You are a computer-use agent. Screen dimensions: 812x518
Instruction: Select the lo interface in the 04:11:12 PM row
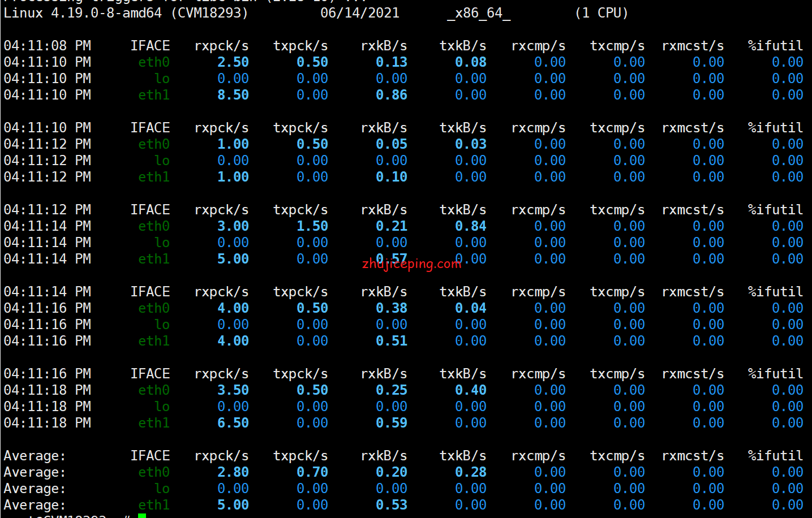(x=162, y=161)
